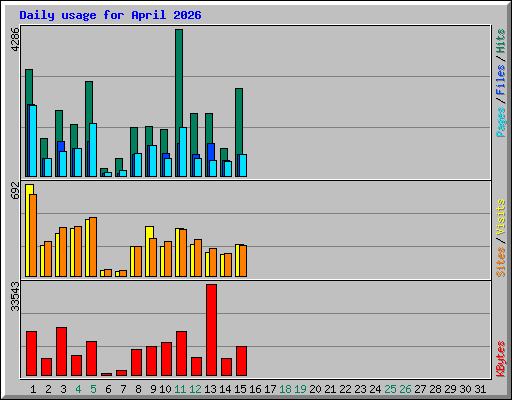Click day label 31 on the x-axis
Image resolution: width=512 pixels, height=400 pixels.
(x=480, y=389)
